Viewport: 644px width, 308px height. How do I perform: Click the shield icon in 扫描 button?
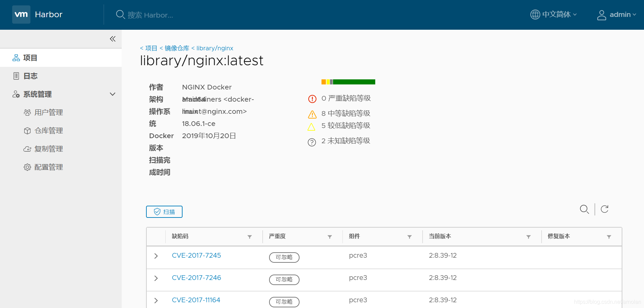point(157,212)
